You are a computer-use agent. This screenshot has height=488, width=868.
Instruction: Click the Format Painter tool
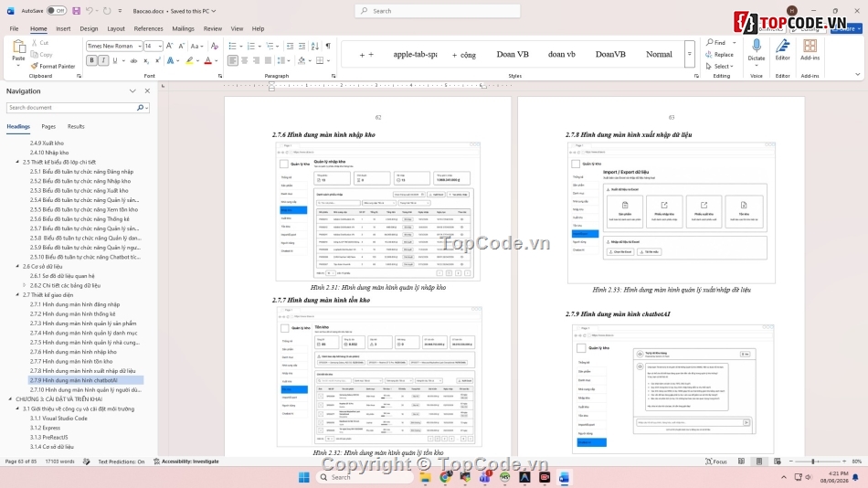click(53, 66)
